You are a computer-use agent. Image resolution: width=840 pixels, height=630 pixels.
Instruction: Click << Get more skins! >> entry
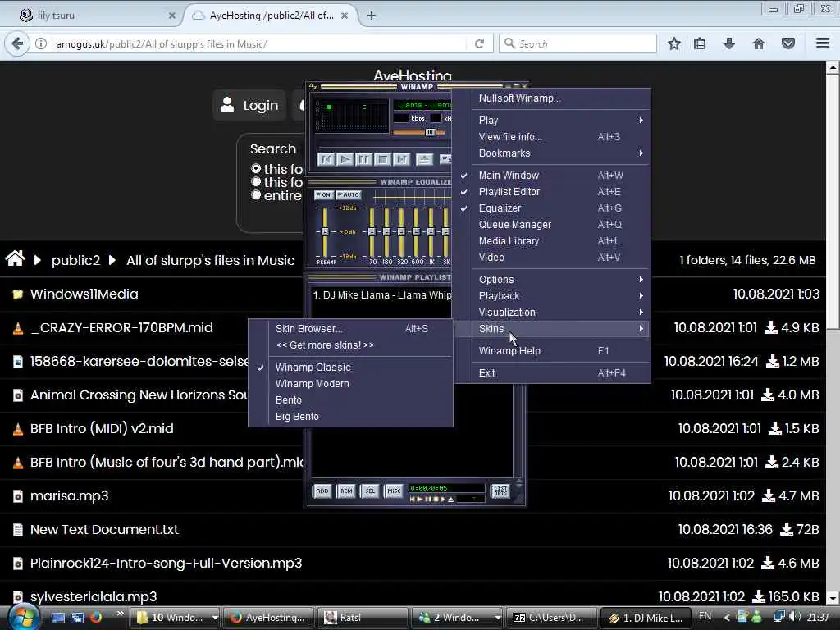click(351, 345)
